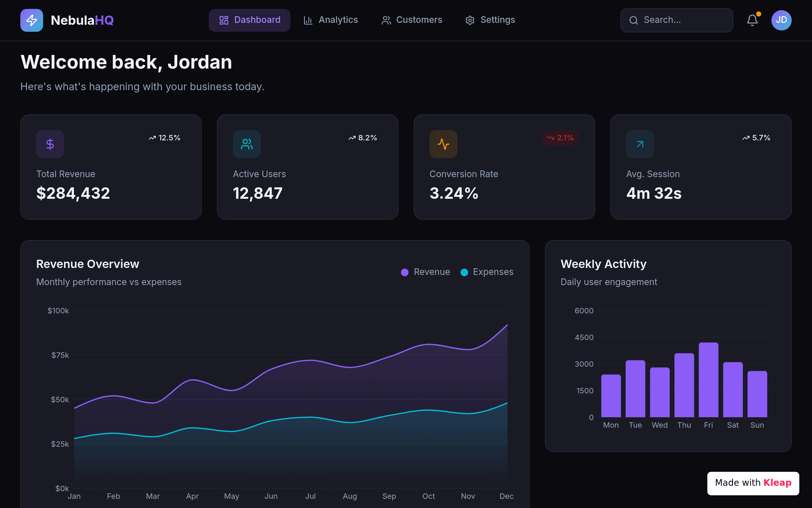The width and height of the screenshot is (812, 508).
Task: Click the Made with Kleap badge
Action: tap(753, 483)
